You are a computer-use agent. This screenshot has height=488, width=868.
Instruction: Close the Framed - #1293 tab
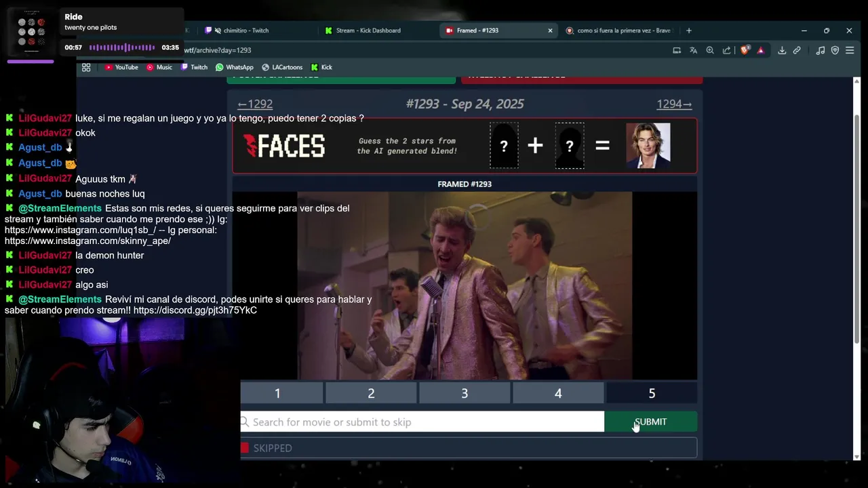(x=550, y=30)
